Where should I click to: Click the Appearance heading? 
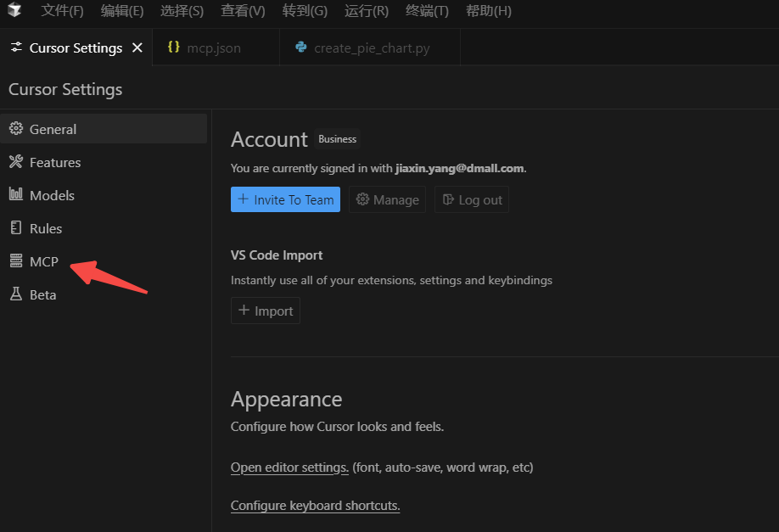(287, 400)
